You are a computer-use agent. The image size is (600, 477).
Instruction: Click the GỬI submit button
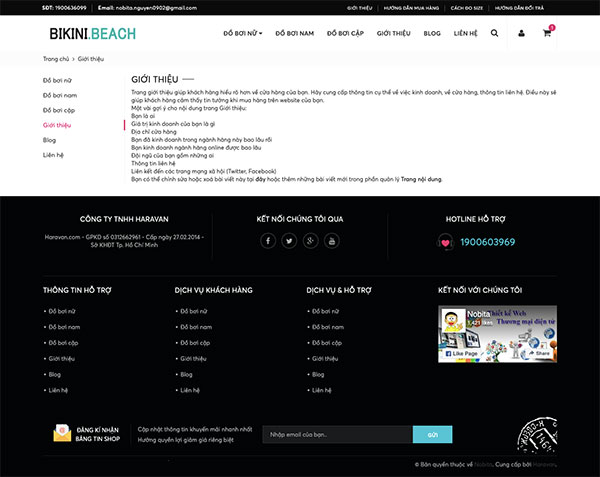click(432, 435)
